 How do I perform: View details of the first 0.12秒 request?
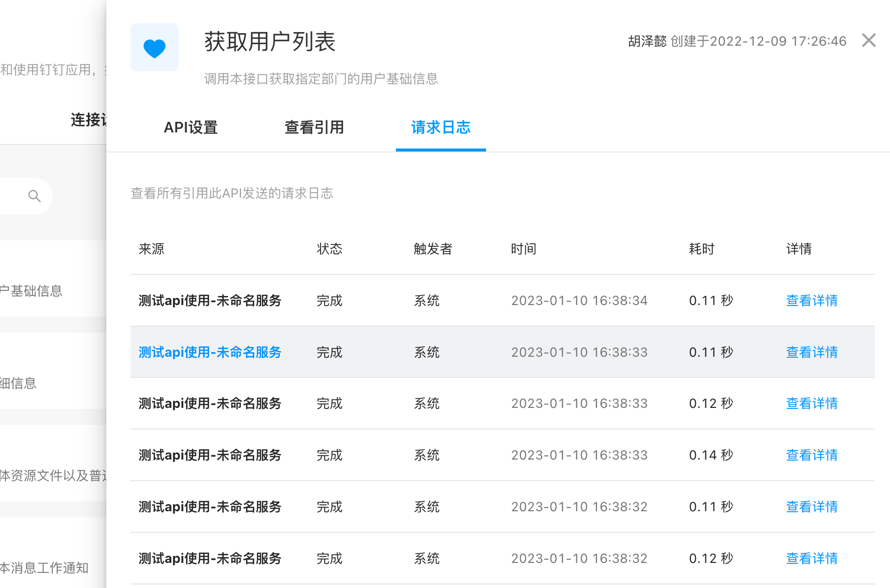[811, 403]
